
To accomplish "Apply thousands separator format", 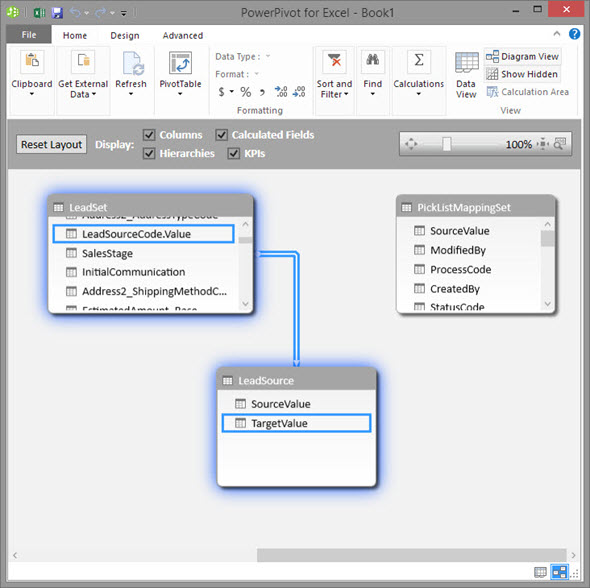I will point(262,92).
